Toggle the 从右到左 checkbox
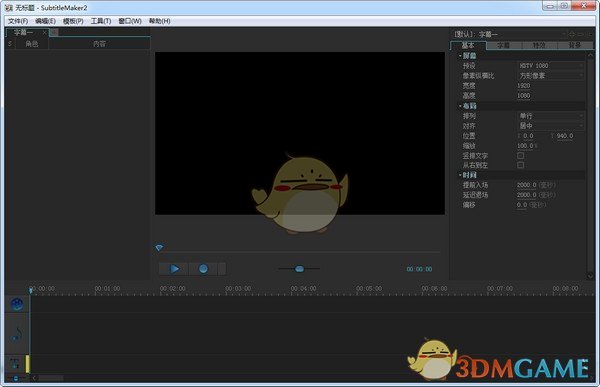 point(520,165)
